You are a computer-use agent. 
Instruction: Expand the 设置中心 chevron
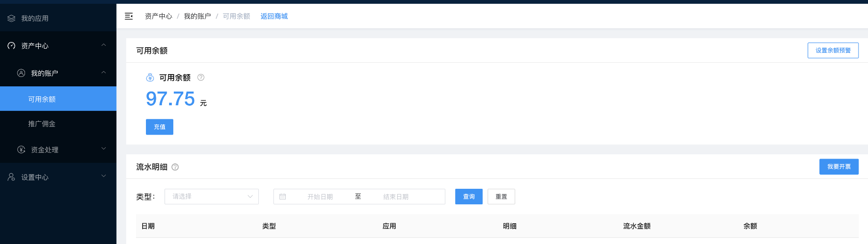(103, 177)
